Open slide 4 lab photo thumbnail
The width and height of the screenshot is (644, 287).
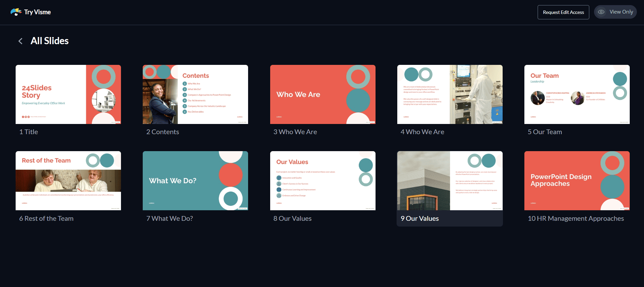[x=450, y=94]
